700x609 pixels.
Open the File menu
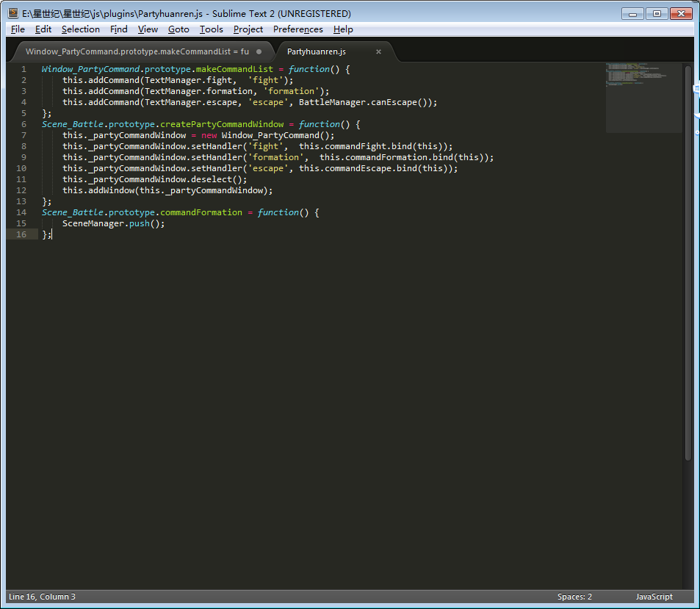click(18, 29)
